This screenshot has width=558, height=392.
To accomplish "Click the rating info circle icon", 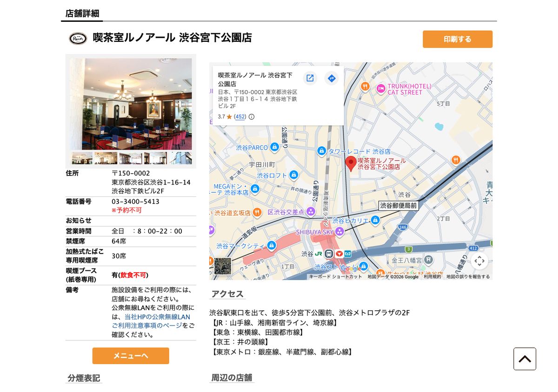I will (252, 117).
